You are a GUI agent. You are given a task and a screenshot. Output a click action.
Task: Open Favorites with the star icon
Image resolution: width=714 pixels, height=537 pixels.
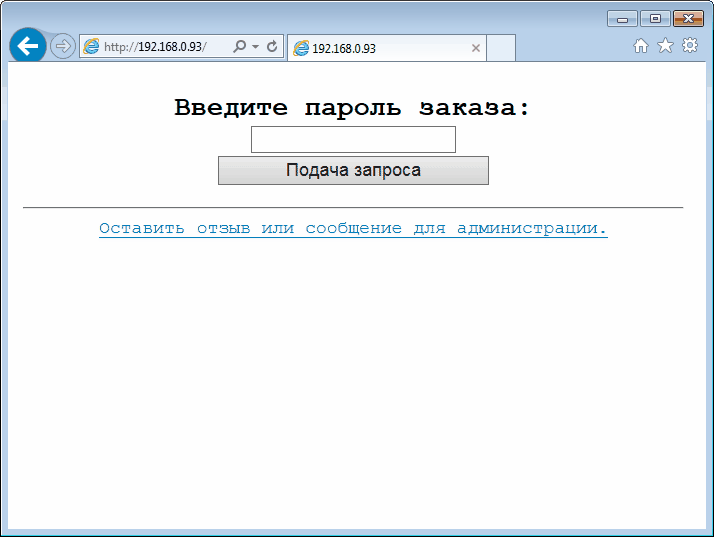coord(665,46)
